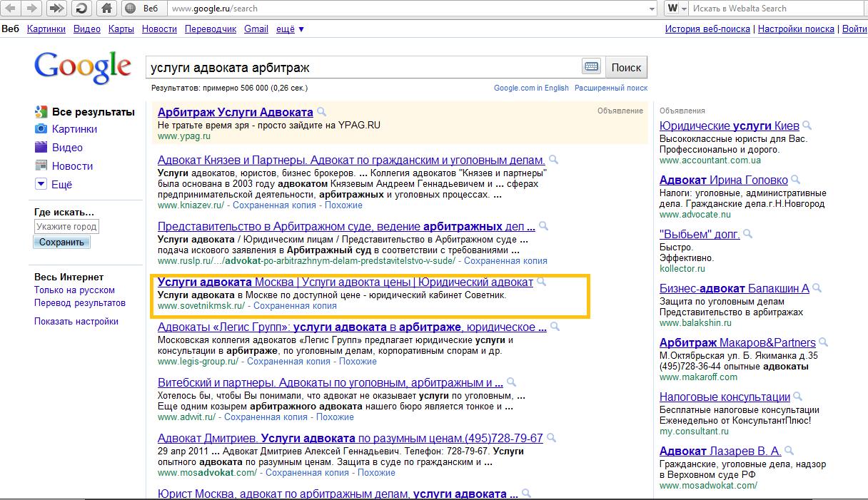Open Карты in the top navigation
Screen dimensions: 868x500
(121, 29)
